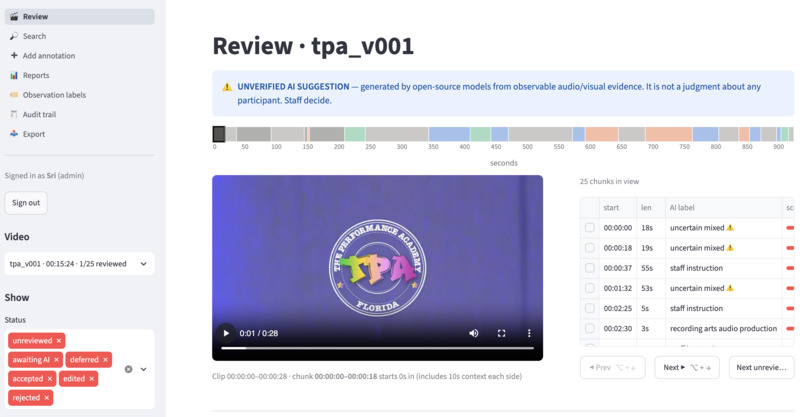Remove the unreviewed status filter
806x417 pixels.
59,340
